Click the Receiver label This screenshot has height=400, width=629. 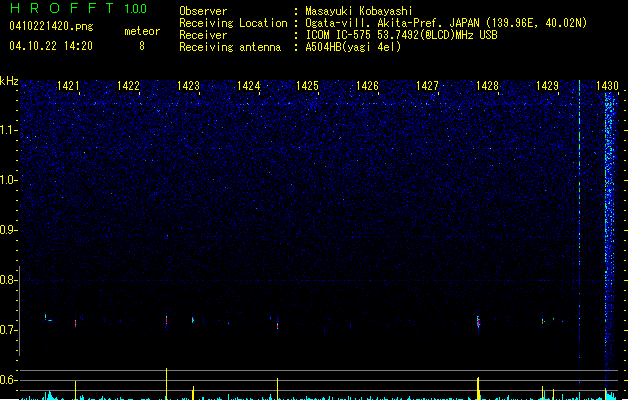[x=203, y=35]
